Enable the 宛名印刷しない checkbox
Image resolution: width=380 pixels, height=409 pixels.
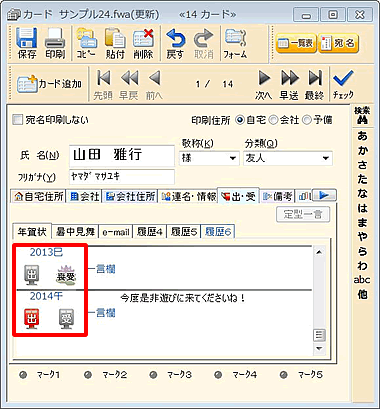click(x=17, y=120)
